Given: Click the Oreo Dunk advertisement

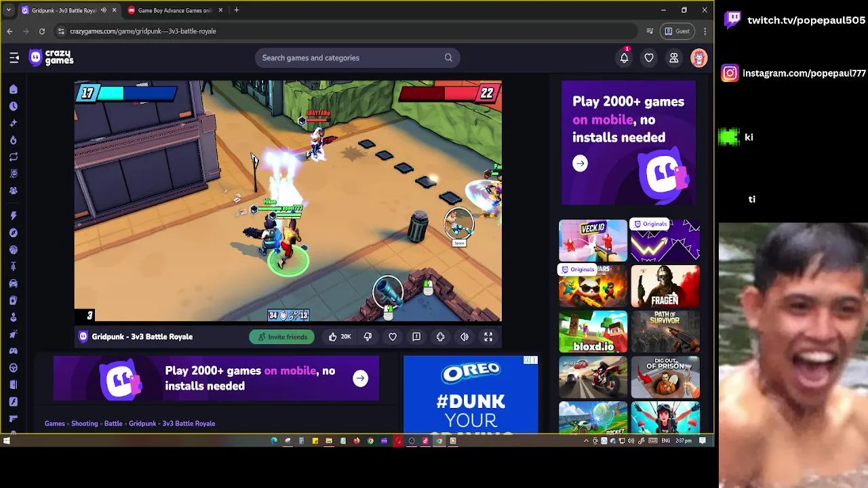Looking at the screenshot, I should coord(471,394).
